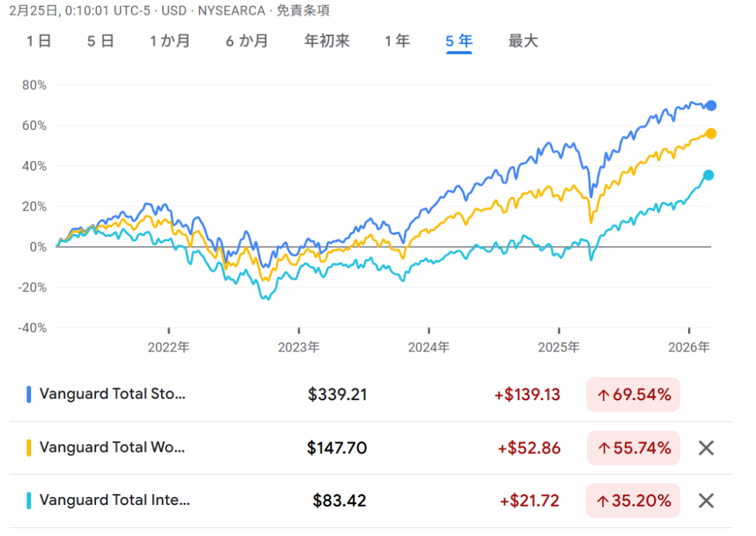Show year-to-date with 年初来 tab
This screenshot has height=536, width=756.
326,41
